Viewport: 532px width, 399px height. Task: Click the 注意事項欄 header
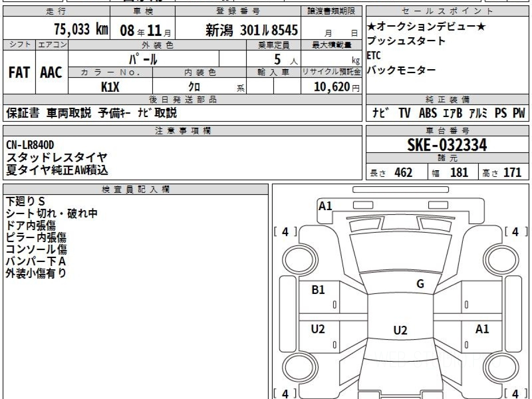tap(183, 130)
